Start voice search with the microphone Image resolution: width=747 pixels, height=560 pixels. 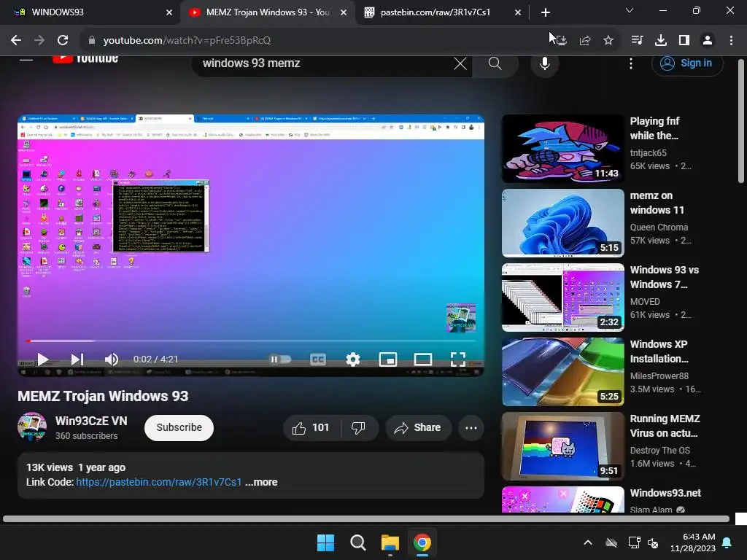point(544,63)
